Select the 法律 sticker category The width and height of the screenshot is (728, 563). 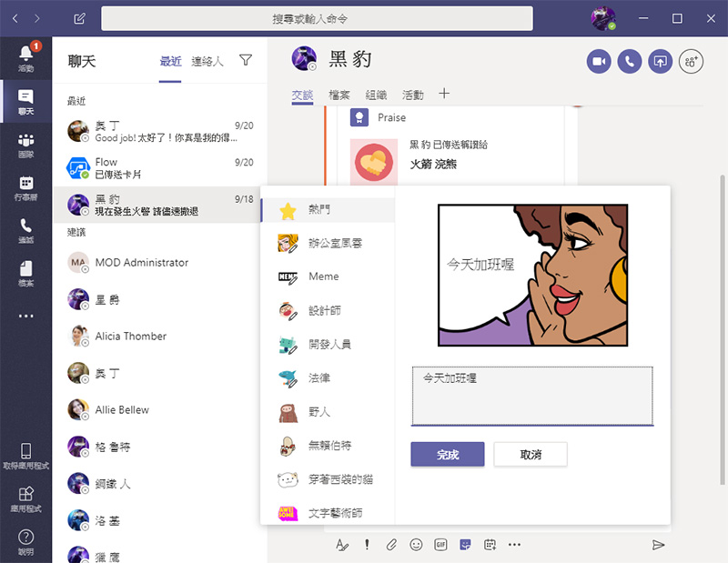(x=328, y=377)
